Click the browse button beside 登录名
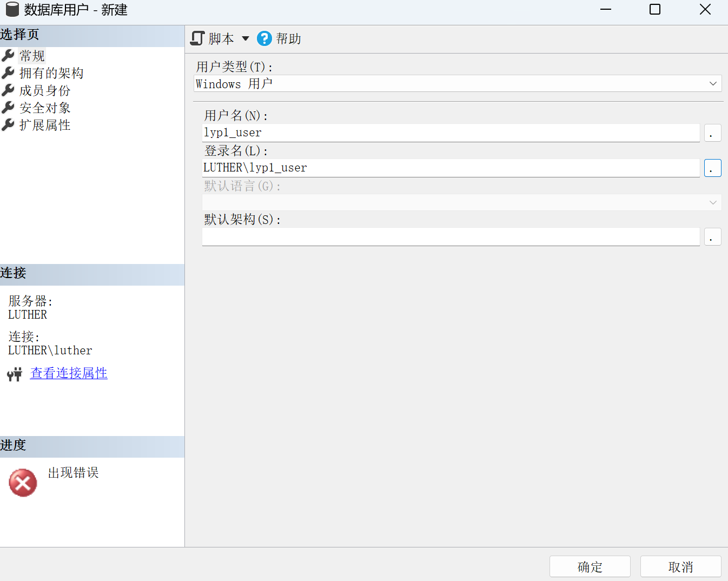This screenshot has height=581, width=728. tap(712, 168)
